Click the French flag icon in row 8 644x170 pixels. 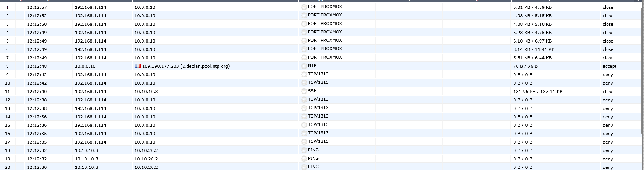pos(138,66)
